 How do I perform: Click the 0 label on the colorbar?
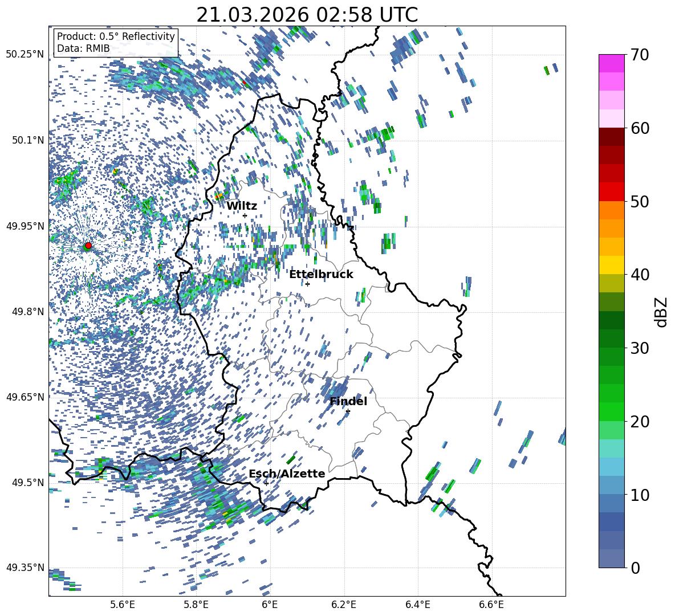point(636,568)
